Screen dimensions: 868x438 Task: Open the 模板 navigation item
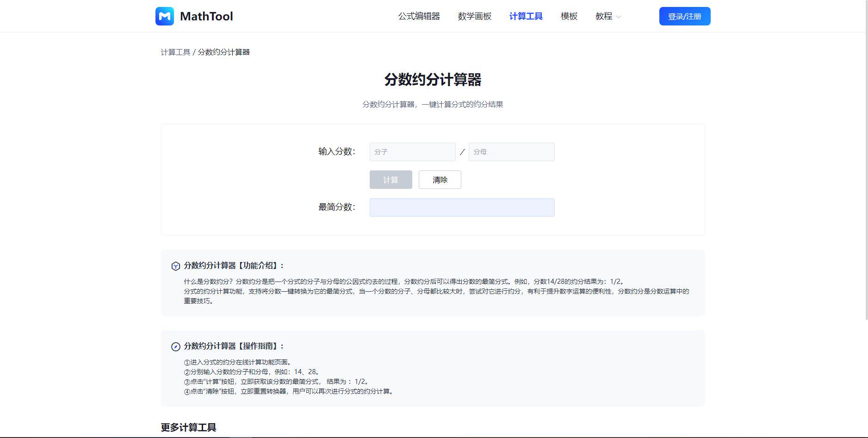pos(569,16)
